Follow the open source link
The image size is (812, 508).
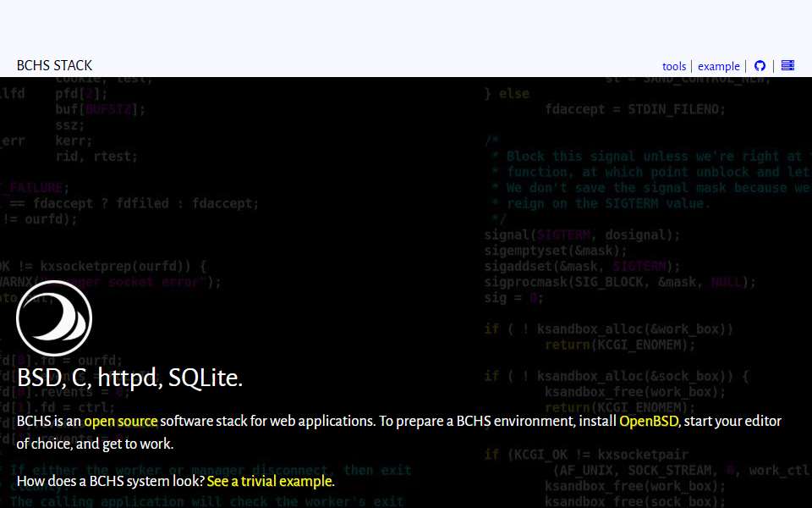[121, 421]
